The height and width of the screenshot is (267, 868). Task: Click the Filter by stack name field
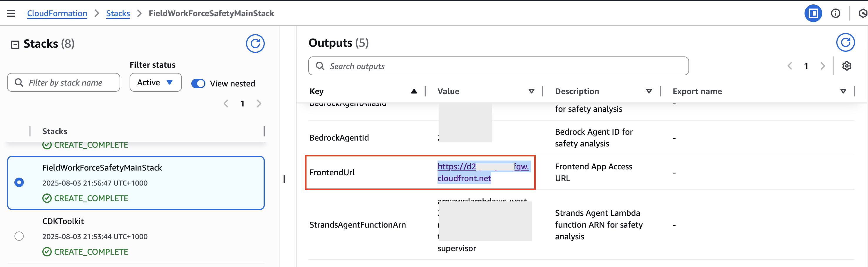[x=64, y=83]
